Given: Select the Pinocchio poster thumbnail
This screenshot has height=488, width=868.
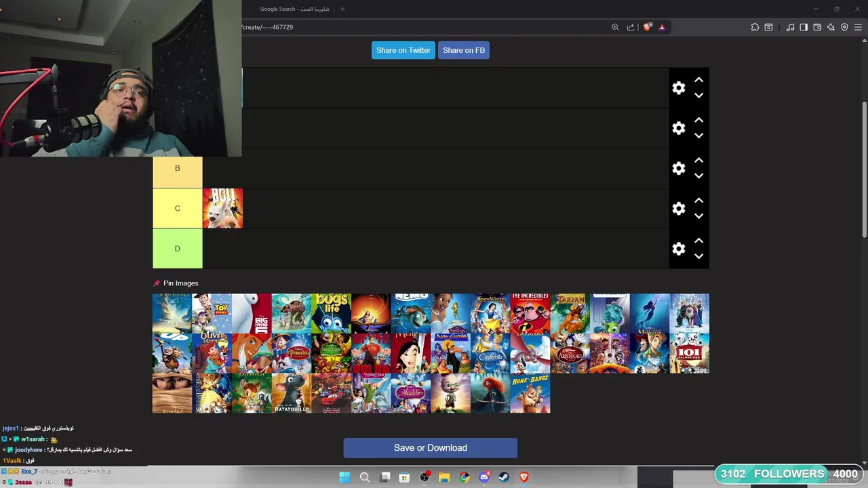Looking at the screenshot, I should coord(292,353).
